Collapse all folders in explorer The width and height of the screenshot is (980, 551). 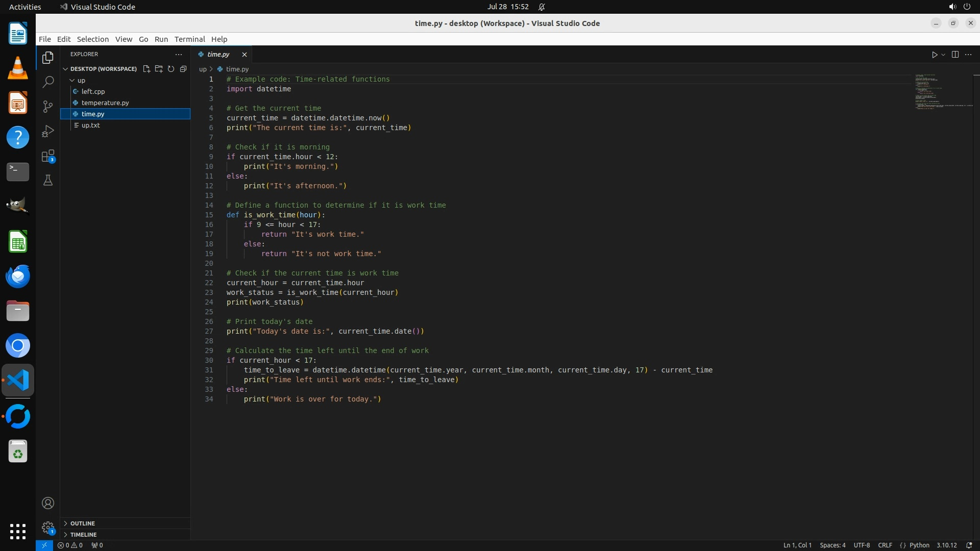click(x=183, y=69)
